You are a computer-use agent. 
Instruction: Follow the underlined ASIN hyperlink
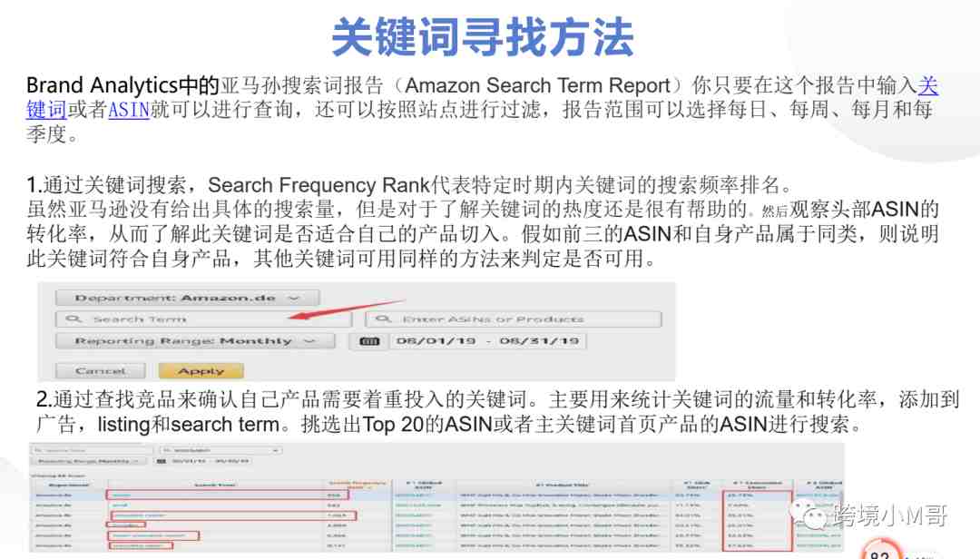(129, 110)
